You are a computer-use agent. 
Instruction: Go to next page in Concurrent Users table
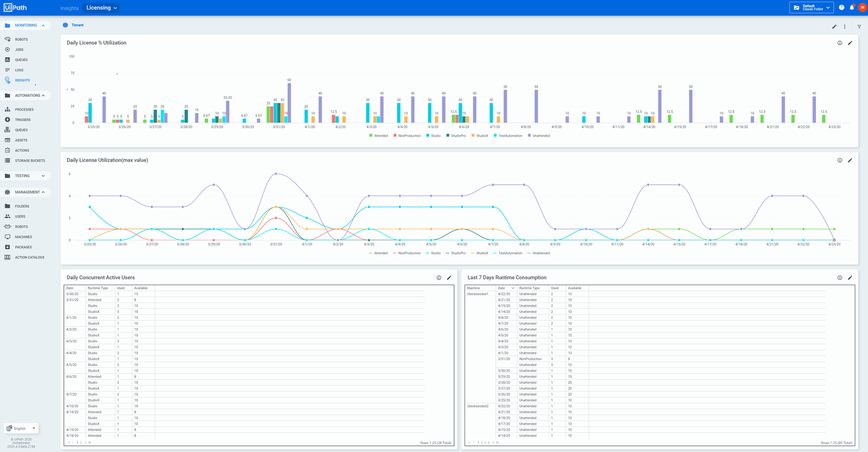85,442
